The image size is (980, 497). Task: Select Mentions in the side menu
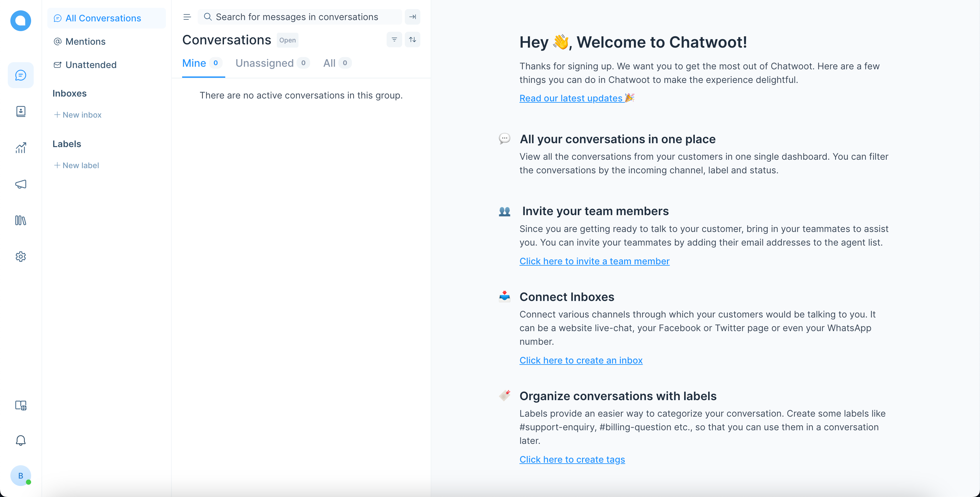coord(85,41)
